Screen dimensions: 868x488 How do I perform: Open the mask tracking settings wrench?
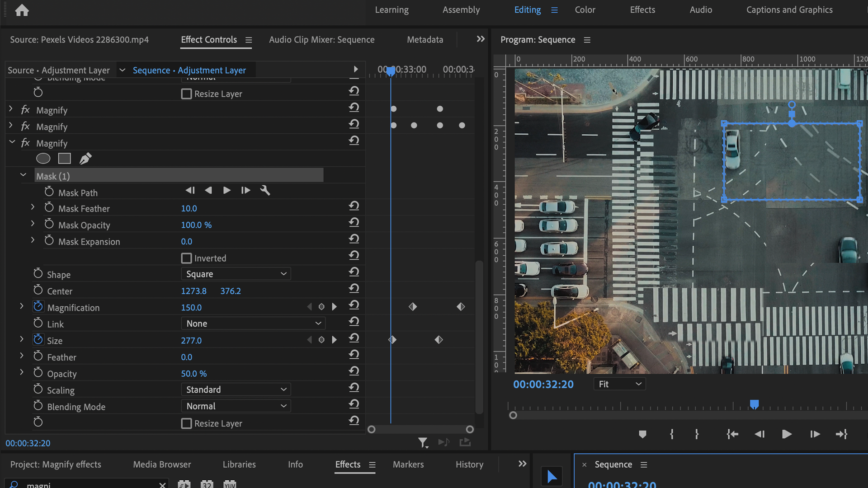tap(265, 190)
